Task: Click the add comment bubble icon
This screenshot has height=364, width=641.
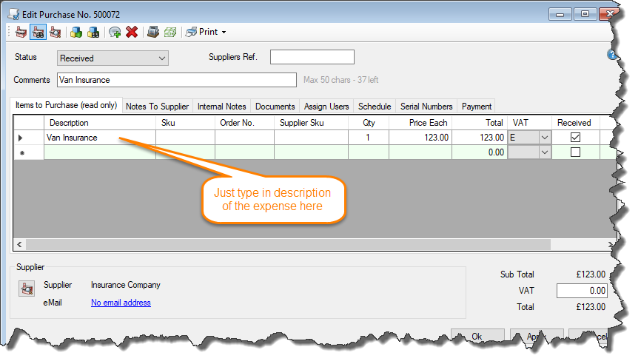Action: 115,32
